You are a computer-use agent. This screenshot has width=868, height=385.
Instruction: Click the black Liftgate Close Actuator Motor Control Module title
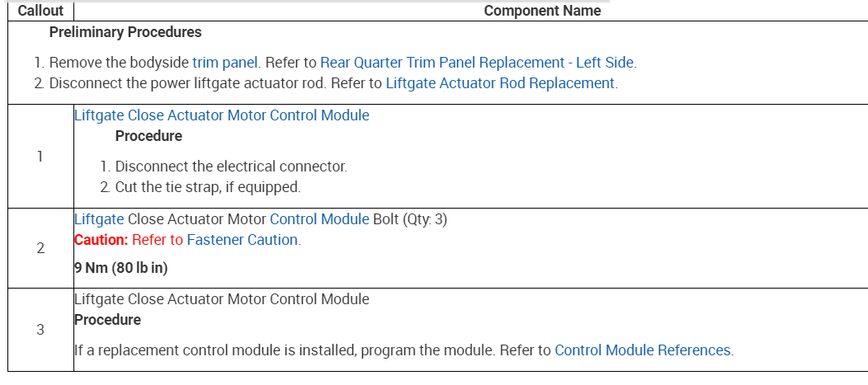[221, 299]
